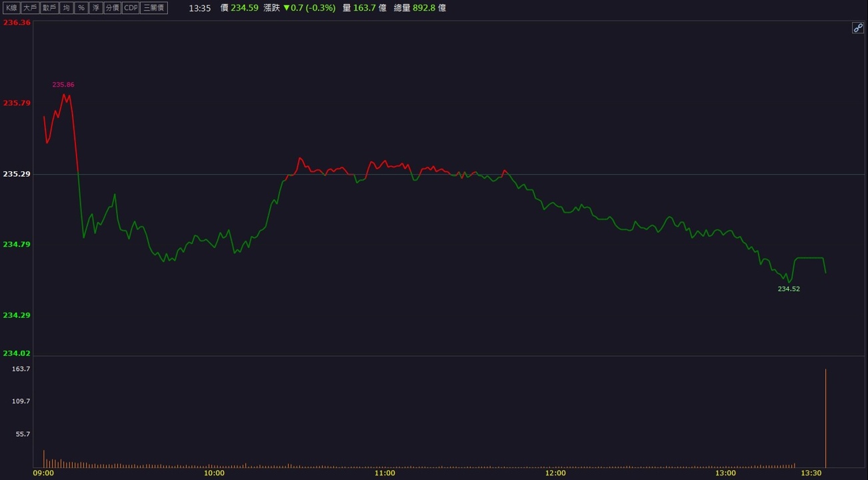868x480 pixels.
Task: Click the tall closing volume bar at 13:30
Action: (x=825, y=418)
